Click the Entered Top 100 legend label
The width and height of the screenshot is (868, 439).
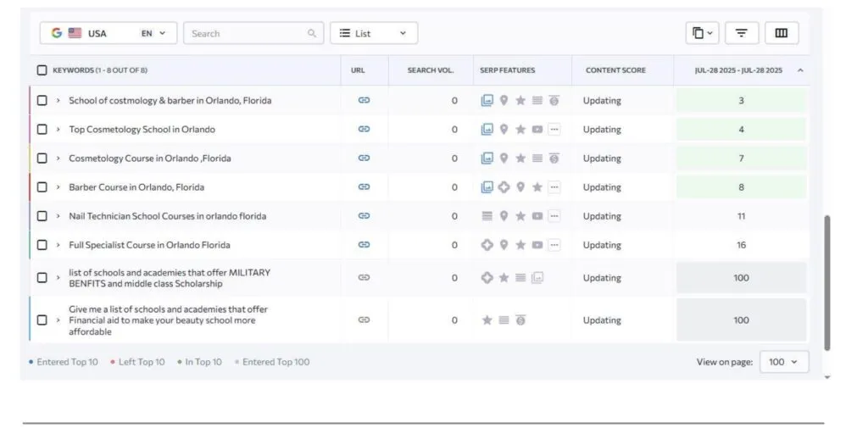(275, 362)
